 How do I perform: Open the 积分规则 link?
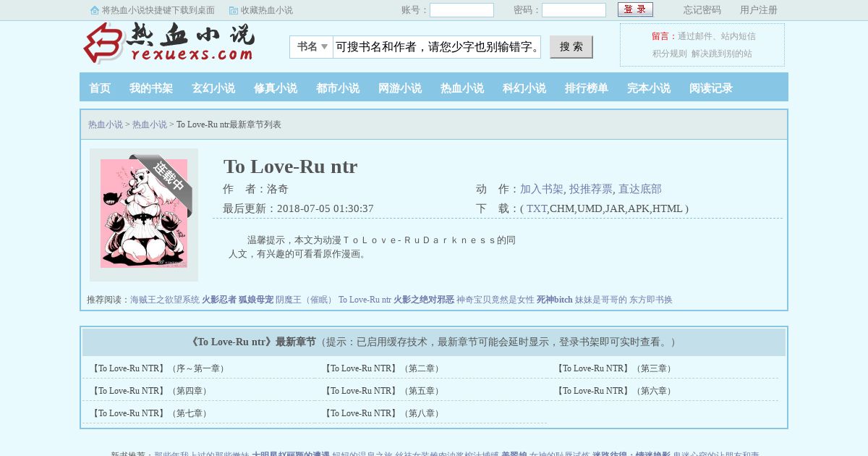[670, 54]
